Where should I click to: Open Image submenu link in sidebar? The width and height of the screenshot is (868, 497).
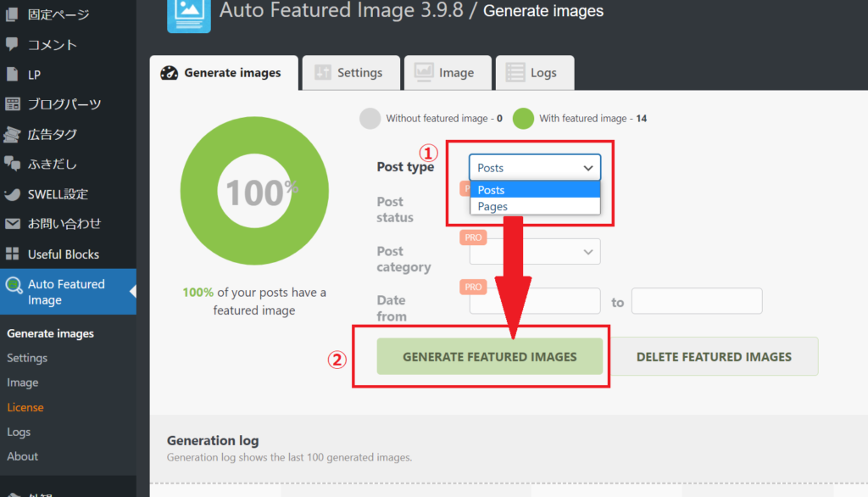[23, 383]
